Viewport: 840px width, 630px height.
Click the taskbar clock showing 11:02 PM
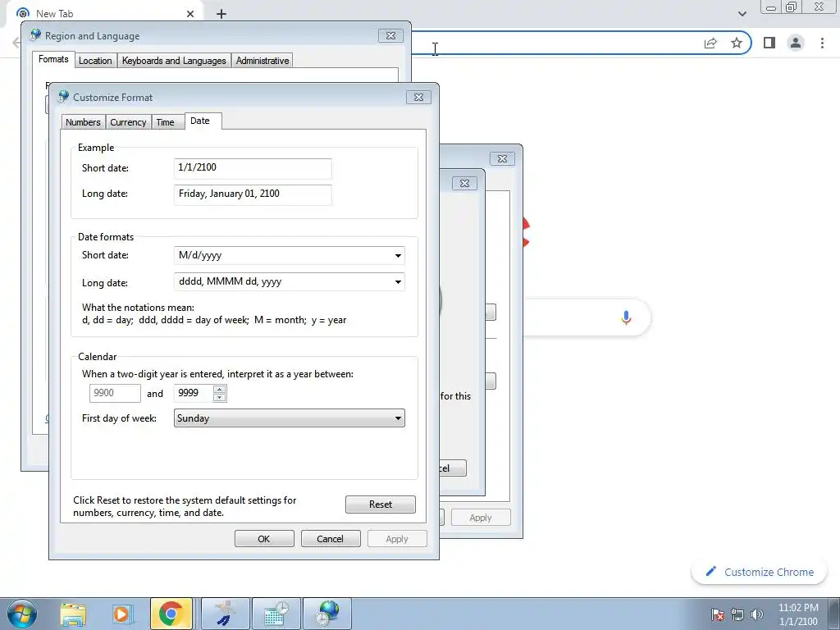(x=798, y=614)
